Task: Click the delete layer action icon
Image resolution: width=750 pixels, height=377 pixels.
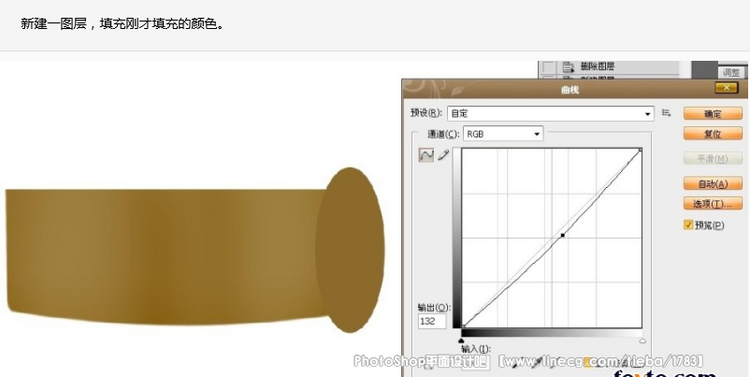Action: [568, 67]
